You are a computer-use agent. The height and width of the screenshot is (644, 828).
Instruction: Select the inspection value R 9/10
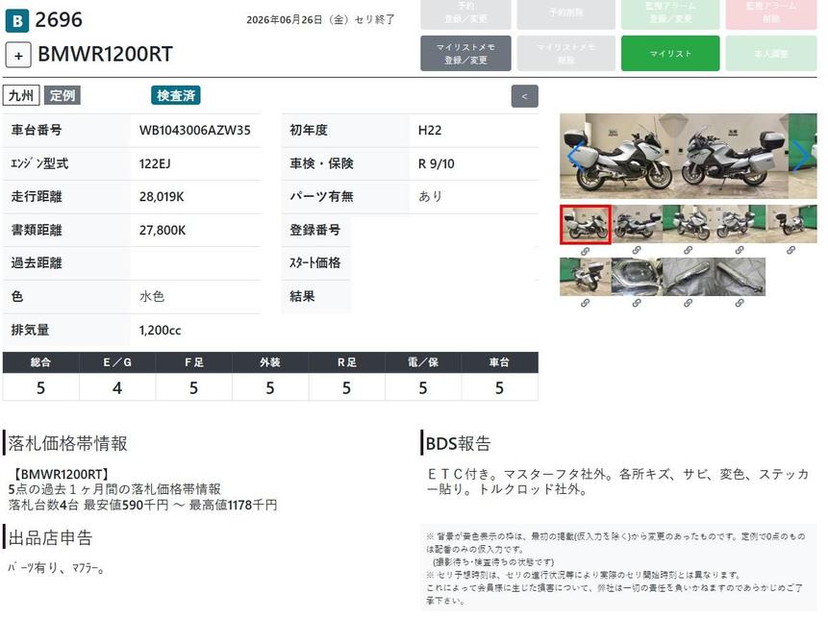pyautogui.click(x=437, y=163)
